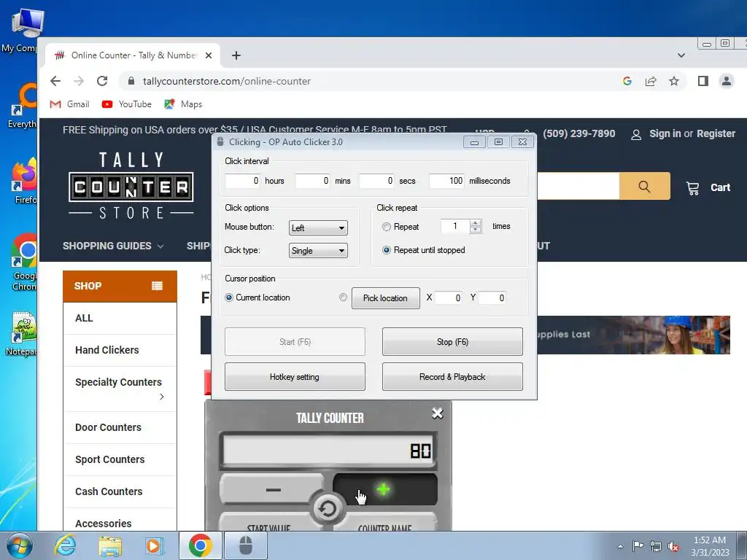
Task: Expand Specialty Counters submenu arrow
Action: point(162,396)
